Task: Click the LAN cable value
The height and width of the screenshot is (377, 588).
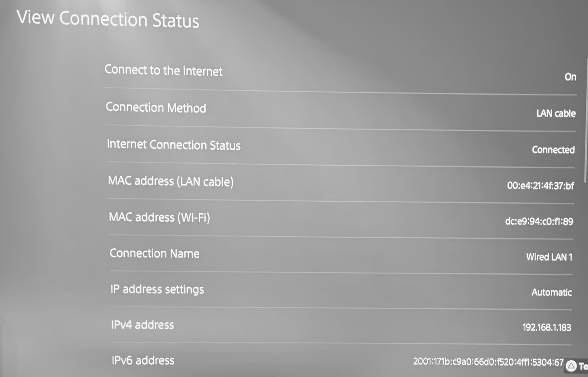Action: 556,113
